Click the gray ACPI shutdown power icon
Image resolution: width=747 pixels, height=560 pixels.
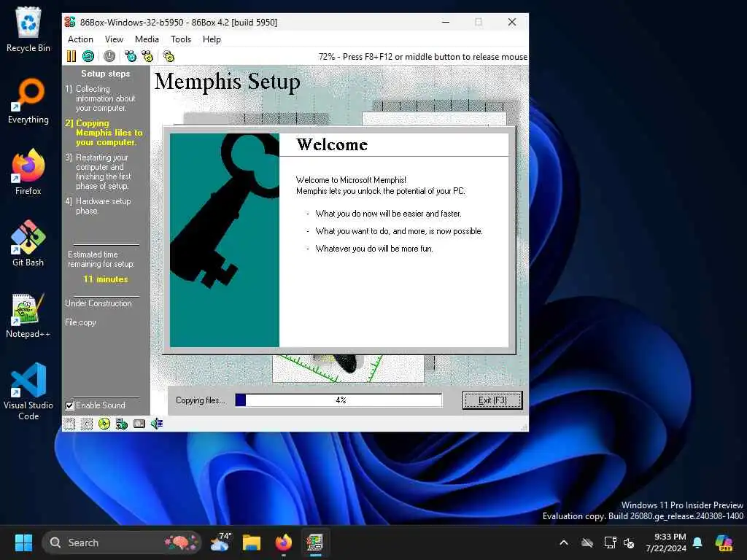(109, 56)
